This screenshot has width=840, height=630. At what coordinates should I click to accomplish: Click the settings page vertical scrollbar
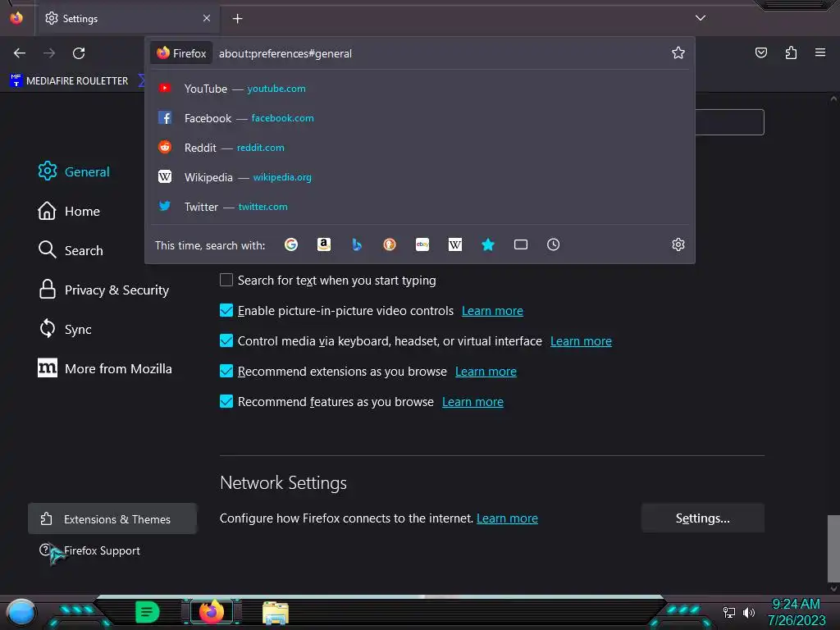coord(833,548)
